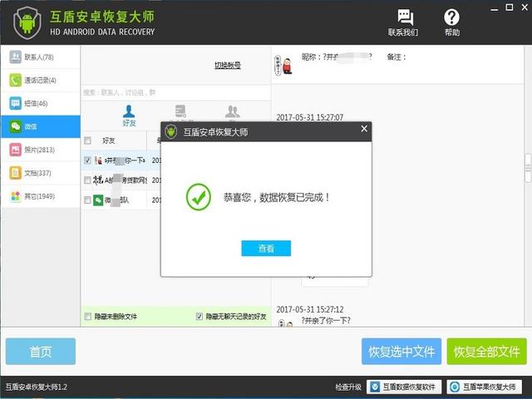Select 联系人(78) in the sidebar
The image size is (532, 399).
(x=41, y=57)
